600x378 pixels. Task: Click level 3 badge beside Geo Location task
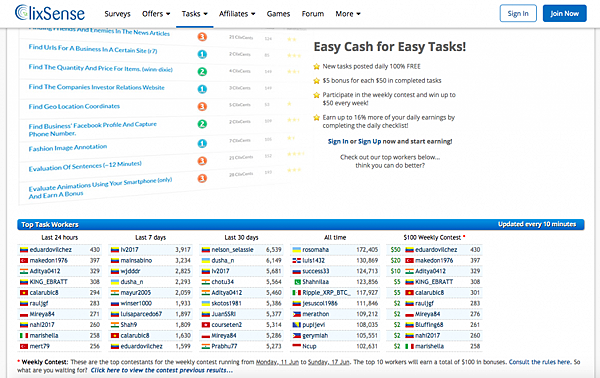click(202, 106)
